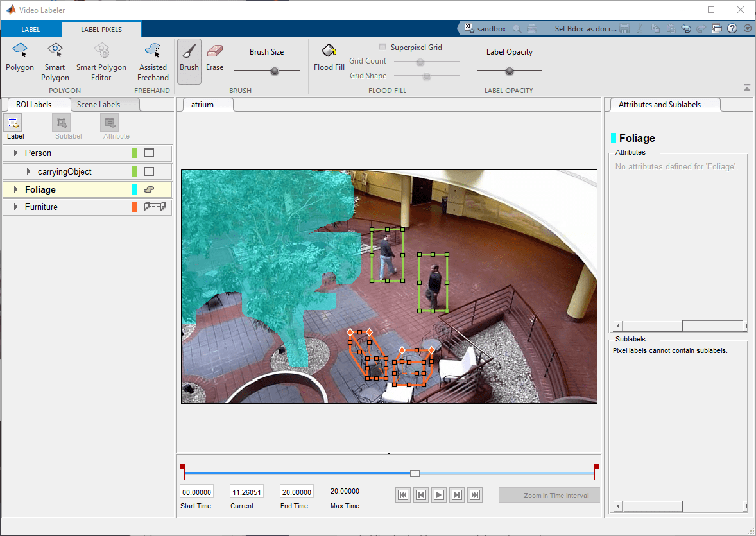Image resolution: width=756 pixels, height=536 pixels.
Task: Open the Scene Labels tab
Action: (x=98, y=104)
